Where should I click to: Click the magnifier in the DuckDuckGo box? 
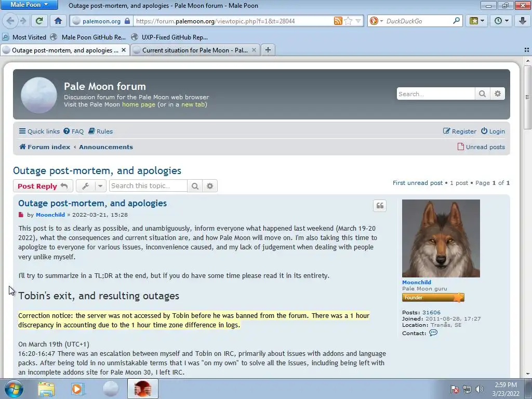point(456,21)
